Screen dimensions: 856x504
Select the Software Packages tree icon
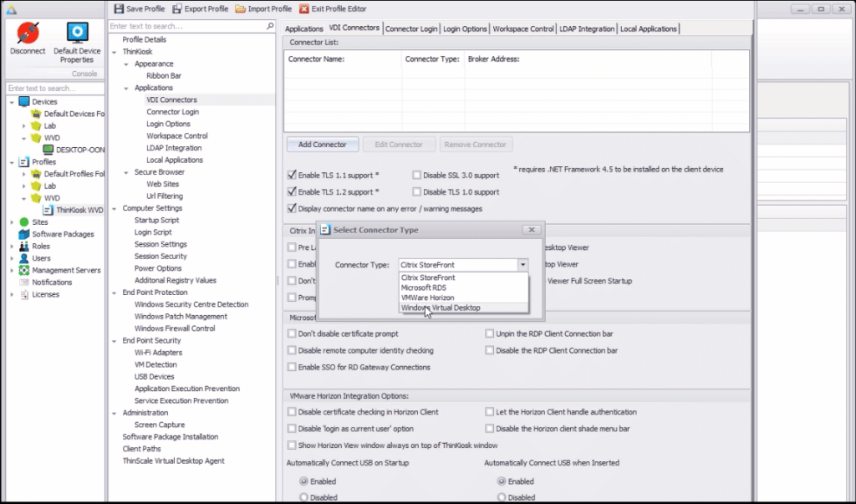click(x=24, y=234)
